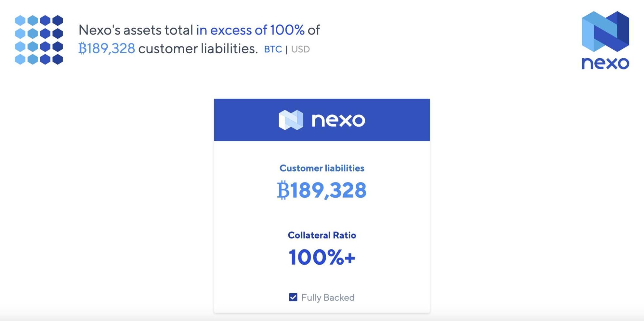Click the nexo wordmark under the top-right emblem
Screen dimensions: 644x321
click(x=605, y=63)
